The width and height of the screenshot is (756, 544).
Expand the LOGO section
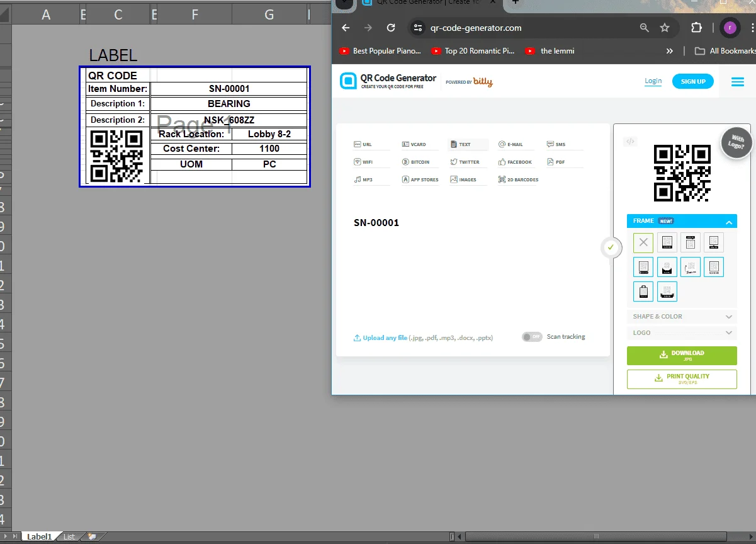[x=682, y=333]
